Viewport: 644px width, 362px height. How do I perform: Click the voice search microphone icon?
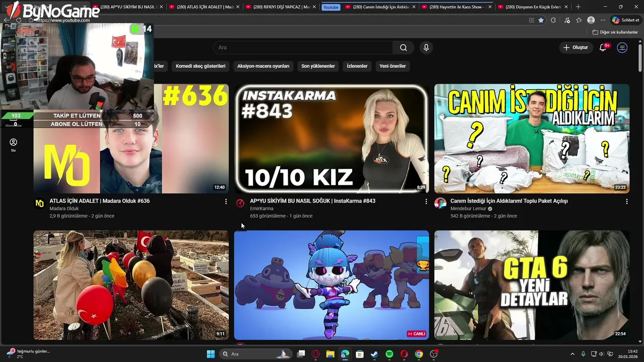point(426,47)
